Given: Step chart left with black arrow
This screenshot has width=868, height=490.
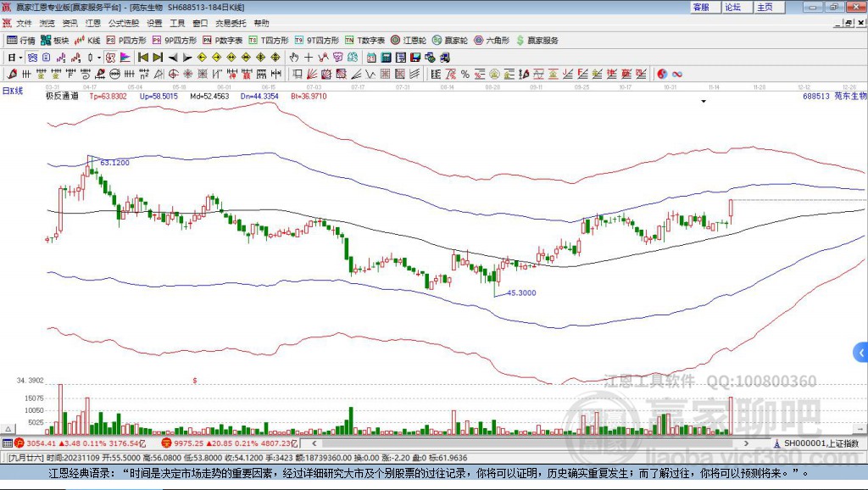Looking at the screenshot, I should (173, 58).
